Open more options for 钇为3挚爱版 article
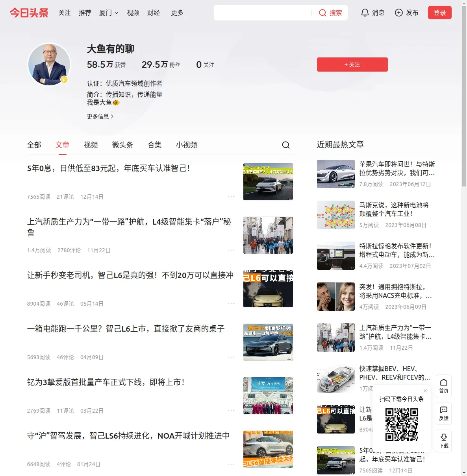This screenshot has width=467, height=476. tap(231, 411)
